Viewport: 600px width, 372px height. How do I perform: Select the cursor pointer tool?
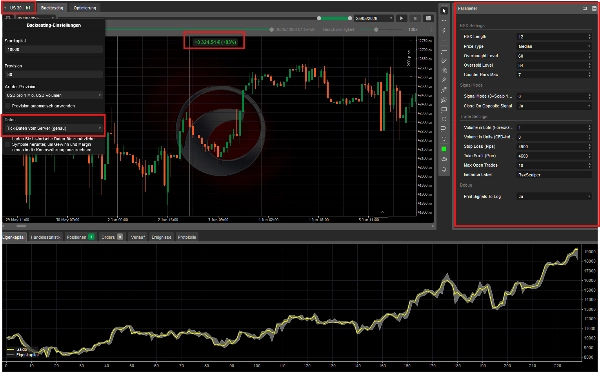coord(444,11)
